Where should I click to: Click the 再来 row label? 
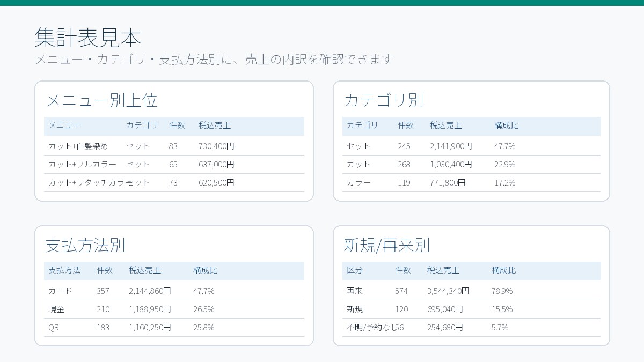[x=355, y=291]
